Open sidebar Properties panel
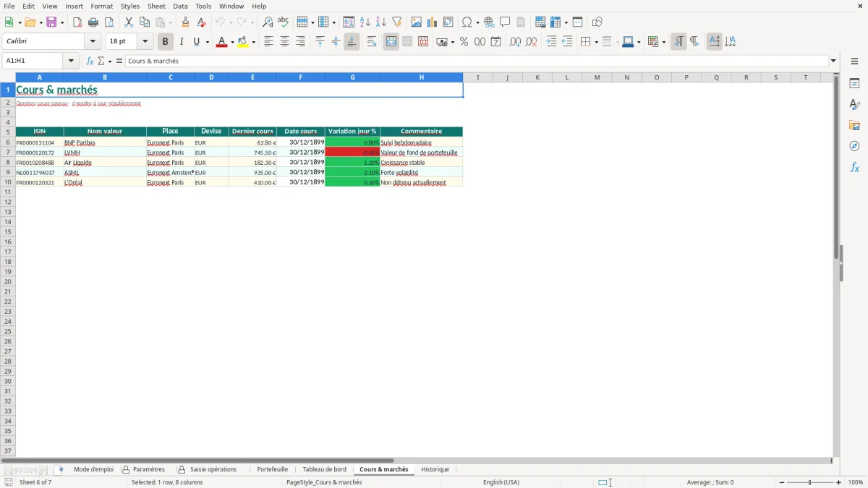 pos(855,84)
